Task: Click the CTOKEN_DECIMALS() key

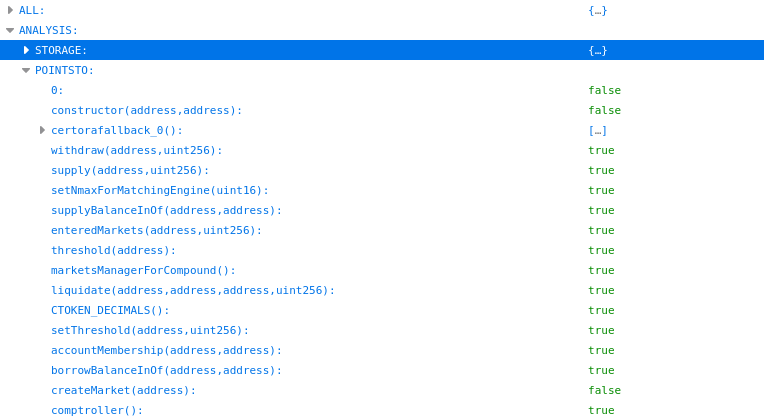Action: (110, 310)
